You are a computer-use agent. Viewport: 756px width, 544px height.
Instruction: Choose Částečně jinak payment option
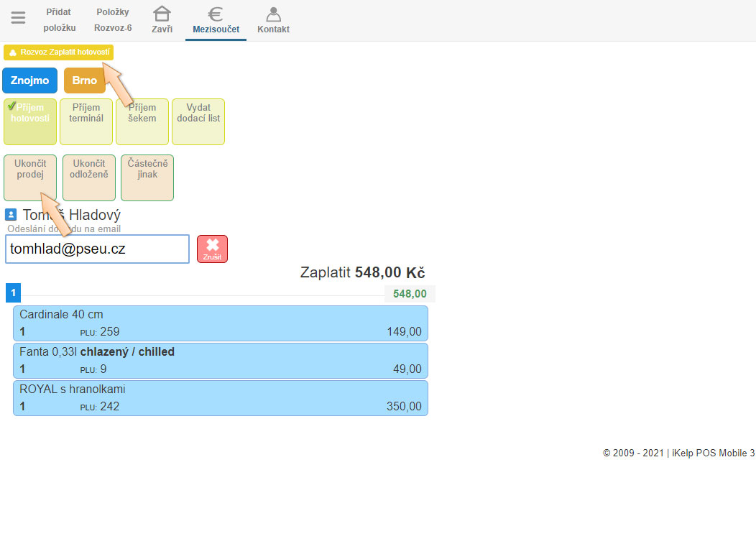tap(147, 178)
